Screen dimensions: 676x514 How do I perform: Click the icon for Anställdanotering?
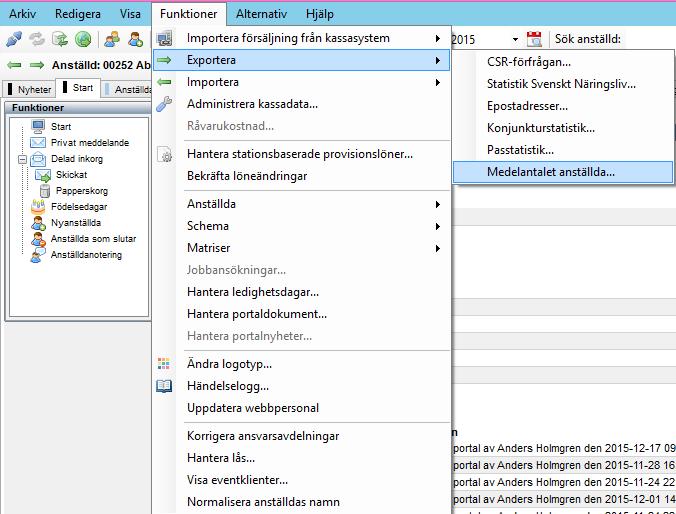point(38,255)
